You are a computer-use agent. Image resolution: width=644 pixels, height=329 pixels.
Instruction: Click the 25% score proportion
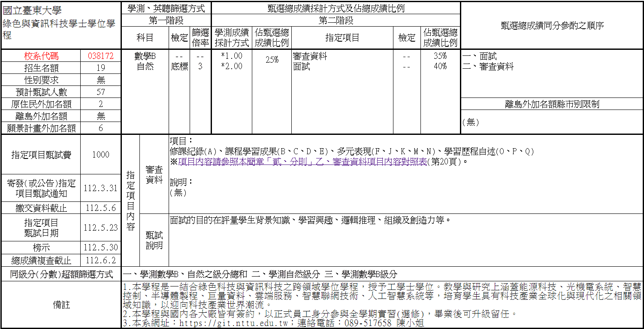272,60
